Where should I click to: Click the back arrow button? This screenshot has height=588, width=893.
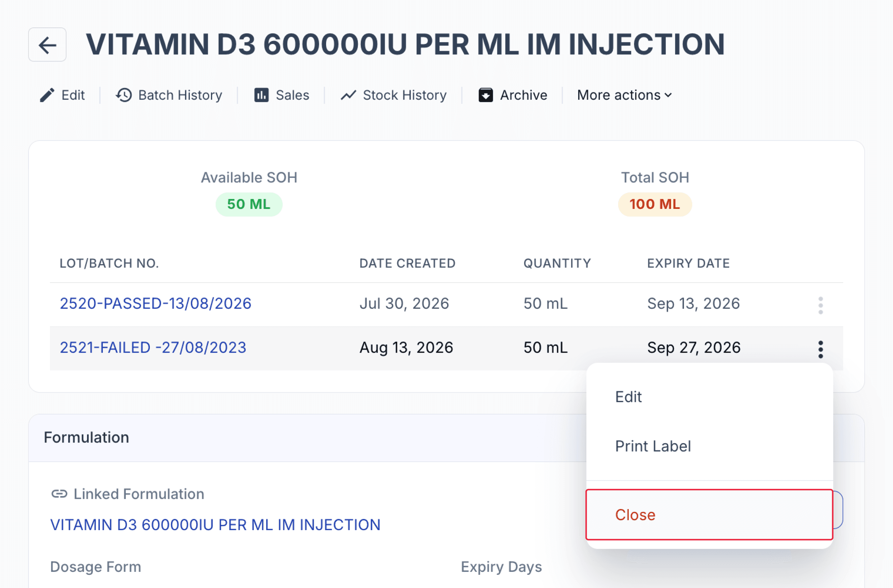click(x=47, y=45)
